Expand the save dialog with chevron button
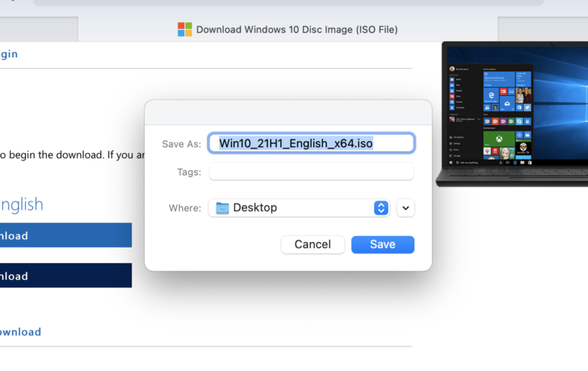The image size is (588, 371). (x=405, y=208)
